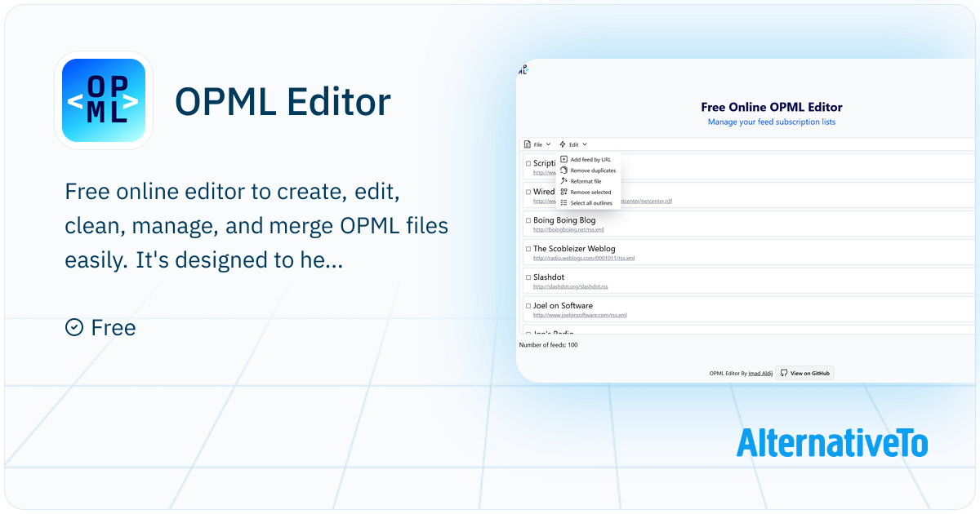Open the radio.weblogs.com rss.xml link
The height and width of the screenshot is (514, 980).
point(584,259)
